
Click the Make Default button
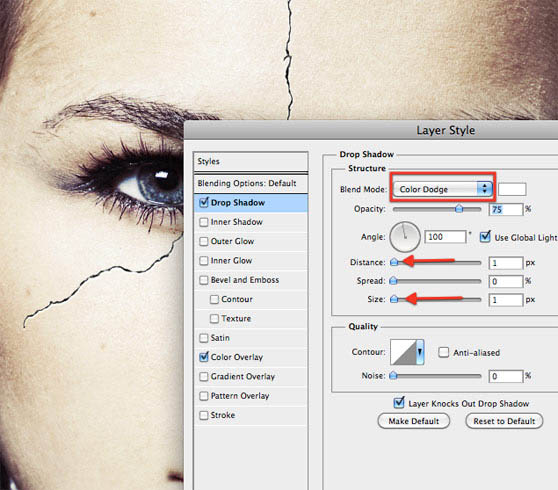click(x=414, y=421)
